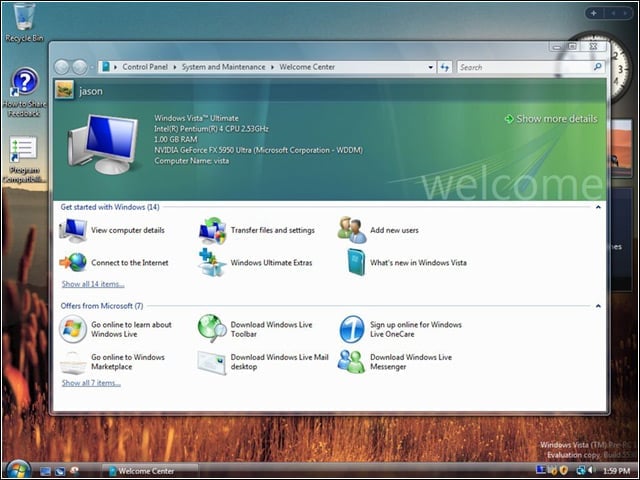Open the View computer details icon
The image size is (640, 480).
pyautogui.click(x=73, y=230)
